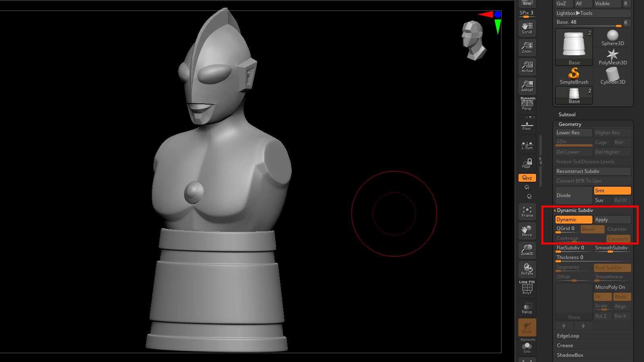644x362 pixels.
Task: Select the Base tool thumbnail
Action: [574, 47]
